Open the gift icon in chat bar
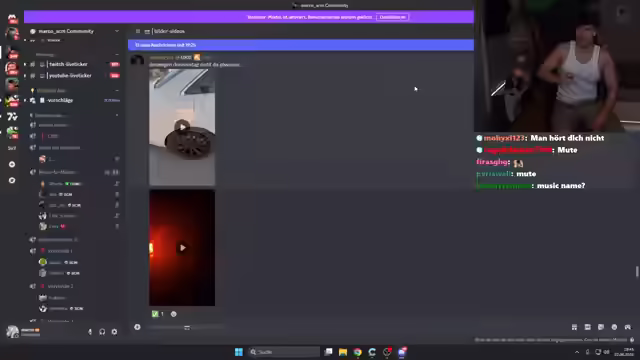Image resolution: width=640 pixels, height=360 pixels. click(x=574, y=327)
